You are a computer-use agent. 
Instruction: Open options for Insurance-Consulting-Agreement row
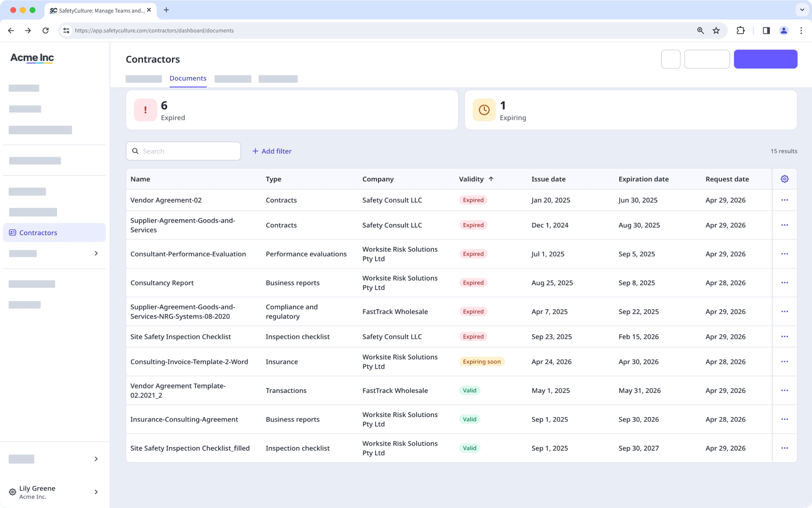coord(784,419)
